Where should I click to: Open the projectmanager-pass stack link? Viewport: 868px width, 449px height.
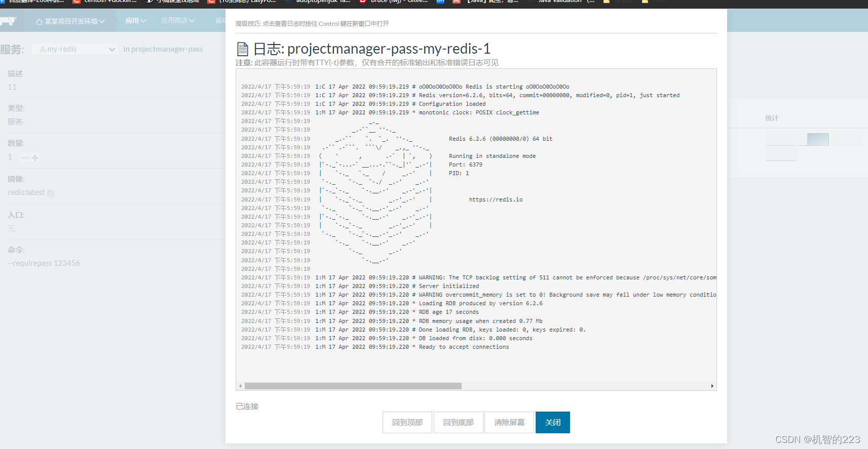167,49
